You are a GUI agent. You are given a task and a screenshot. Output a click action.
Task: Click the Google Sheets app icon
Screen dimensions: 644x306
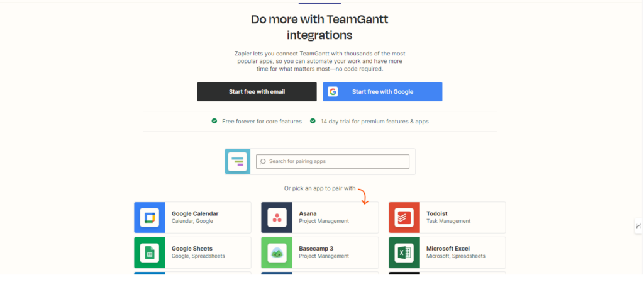point(150,252)
